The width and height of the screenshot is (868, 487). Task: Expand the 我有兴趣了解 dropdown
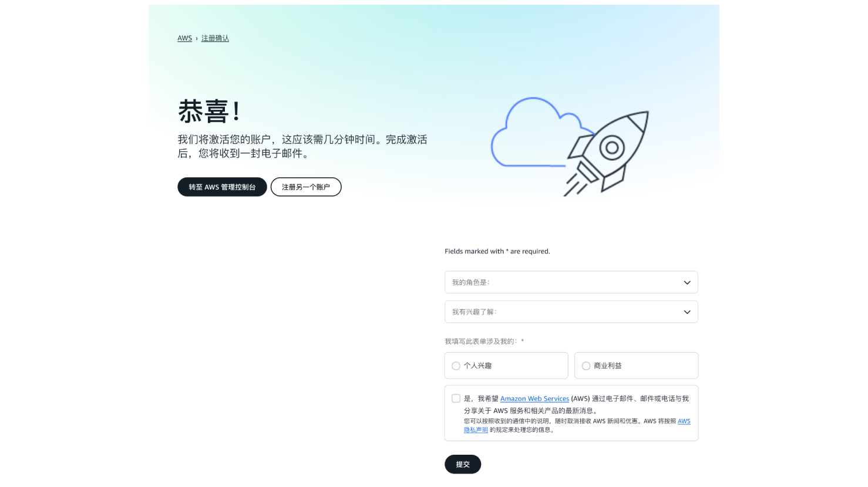pos(571,312)
